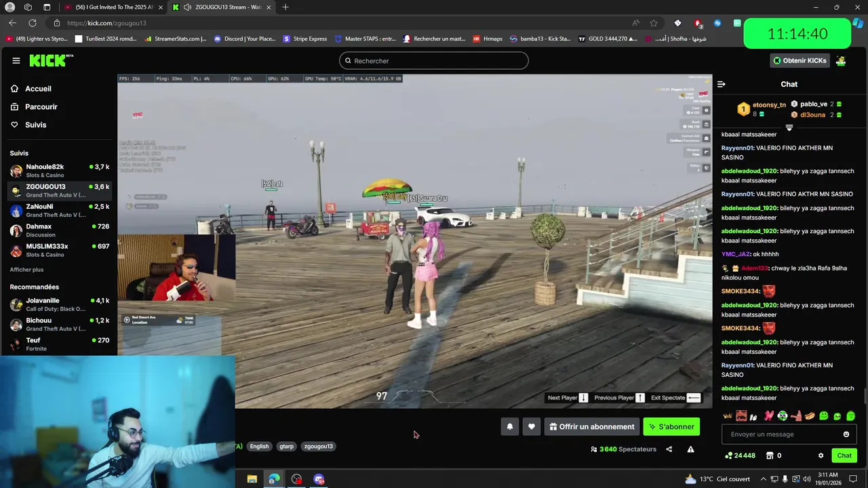
Task: Send message with the green Chat button
Action: coord(844,455)
